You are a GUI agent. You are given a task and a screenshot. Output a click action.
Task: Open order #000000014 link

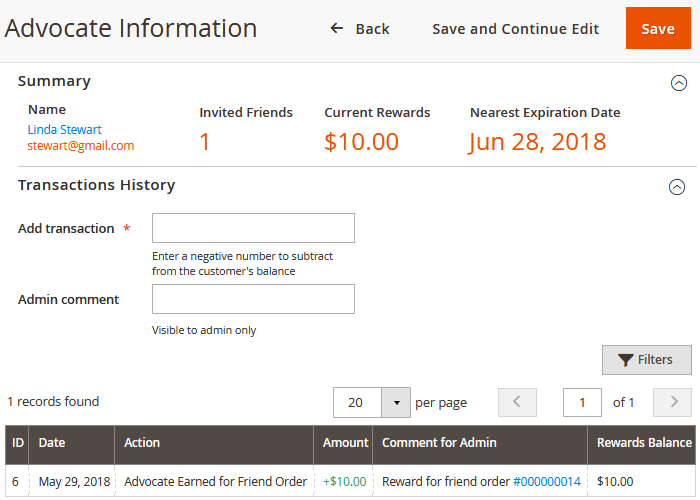coord(547,482)
